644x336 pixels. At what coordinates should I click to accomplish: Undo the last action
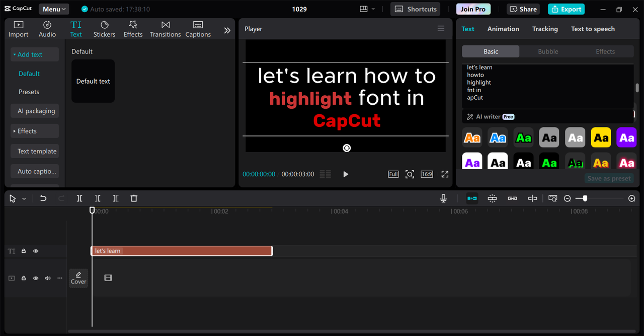tap(43, 198)
